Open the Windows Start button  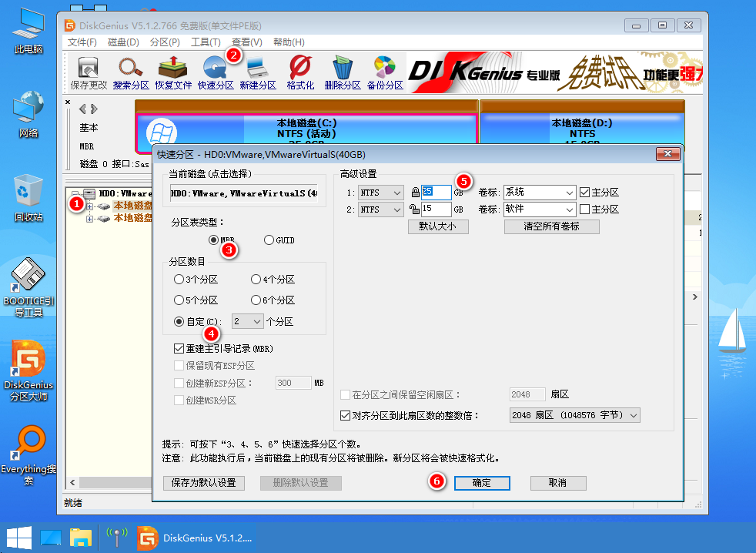click(19, 538)
